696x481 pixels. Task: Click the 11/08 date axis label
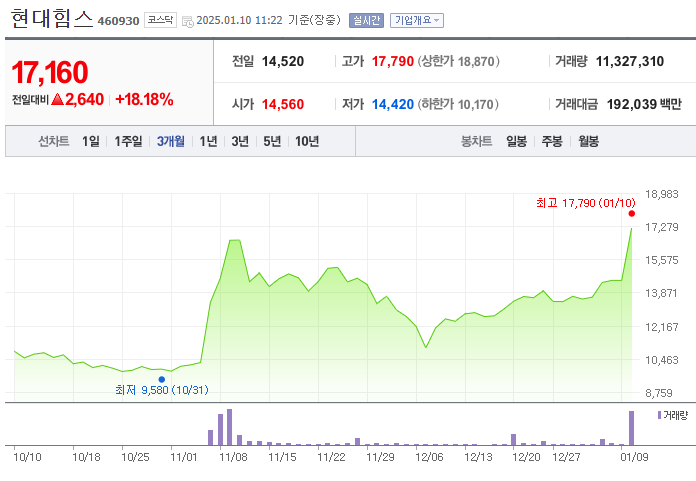coord(233,457)
